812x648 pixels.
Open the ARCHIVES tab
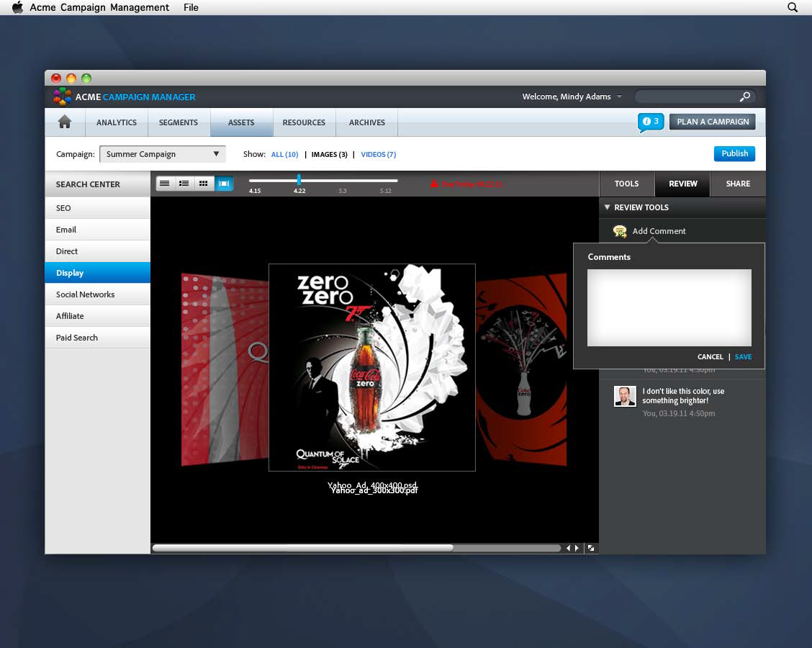pyautogui.click(x=366, y=122)
